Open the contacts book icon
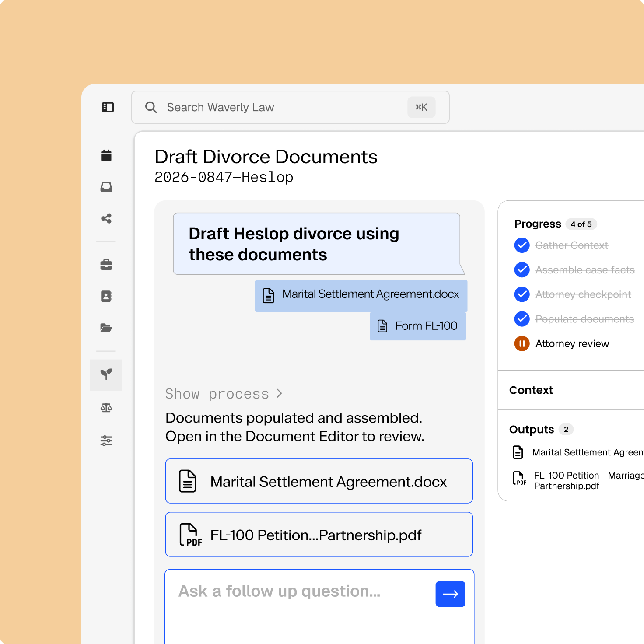 tap(106, 297)
